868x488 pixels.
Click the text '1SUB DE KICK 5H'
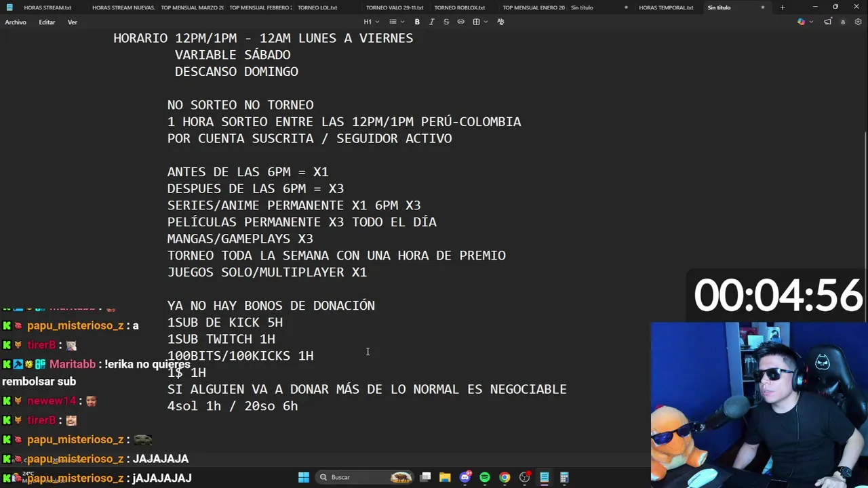[x=225, y=323]
